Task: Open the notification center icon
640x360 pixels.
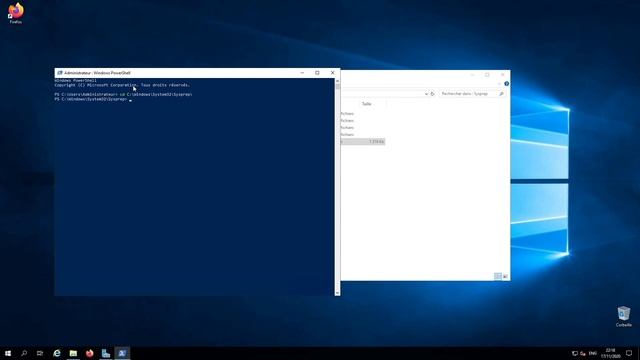Action: tap(629, 353)
